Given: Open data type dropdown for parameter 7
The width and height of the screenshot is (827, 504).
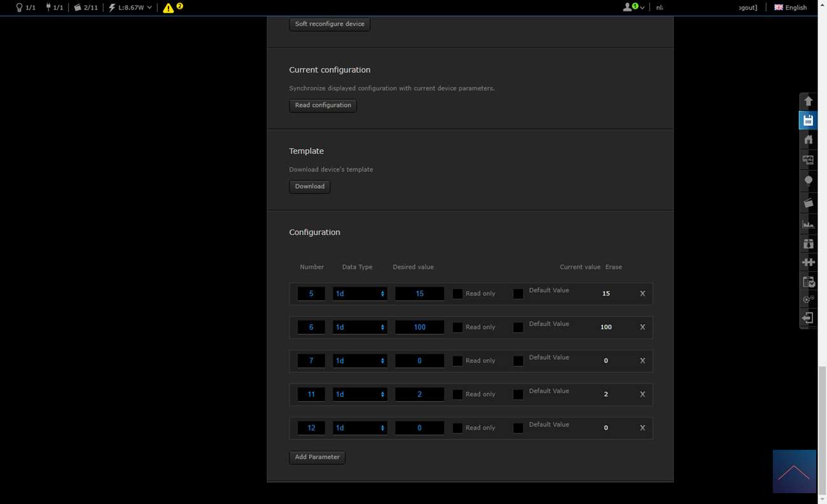Looking at the screenshot, I should point(359,361).
